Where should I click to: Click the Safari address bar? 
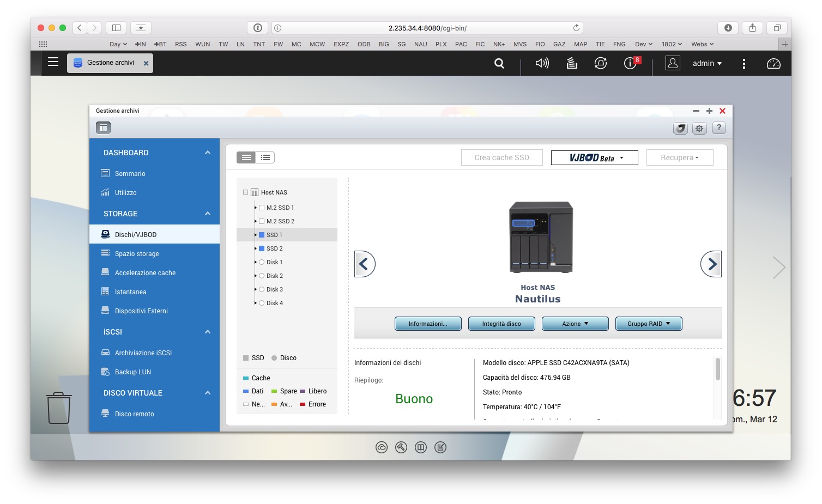[427, 28]
